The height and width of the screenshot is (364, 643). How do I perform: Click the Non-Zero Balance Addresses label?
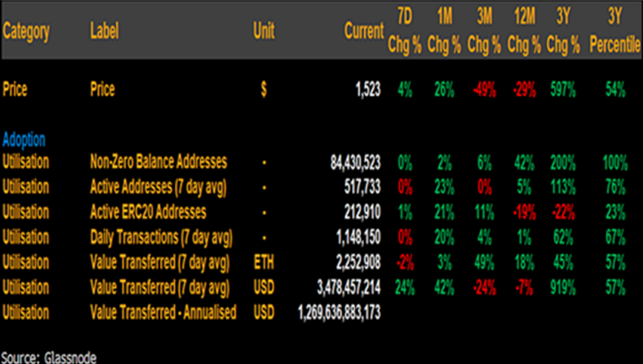159,162
